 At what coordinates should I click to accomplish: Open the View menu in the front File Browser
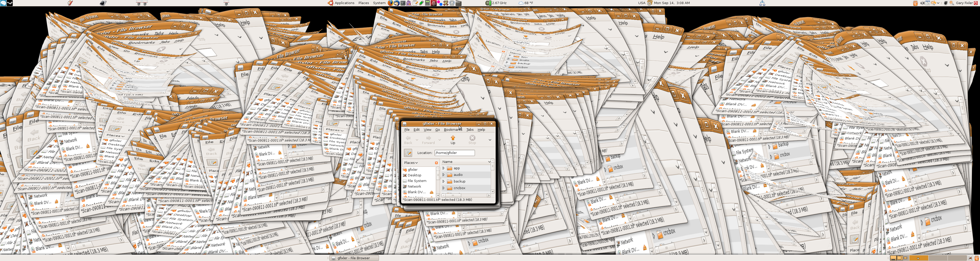[x=428, y=129]
